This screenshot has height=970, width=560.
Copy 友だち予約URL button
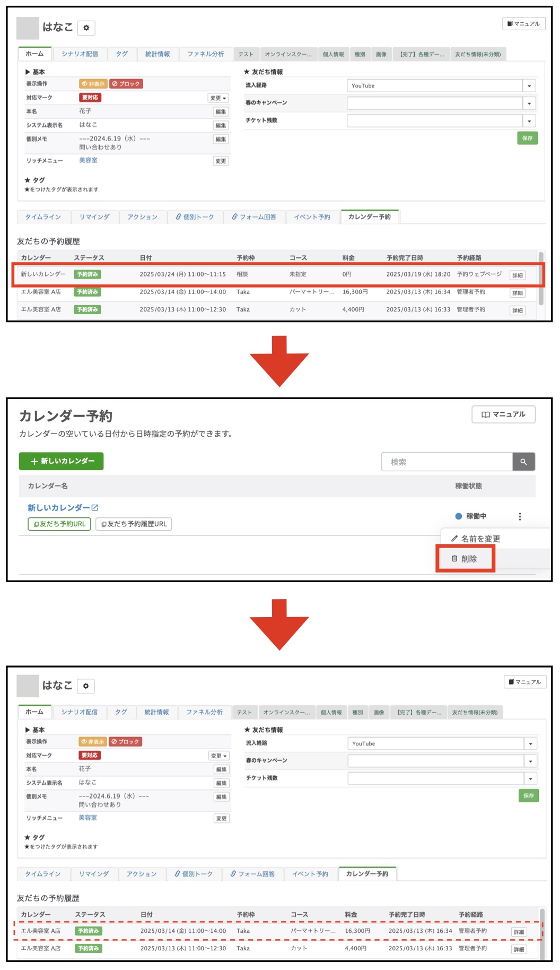pyautogui.click(x=59, y=524)
